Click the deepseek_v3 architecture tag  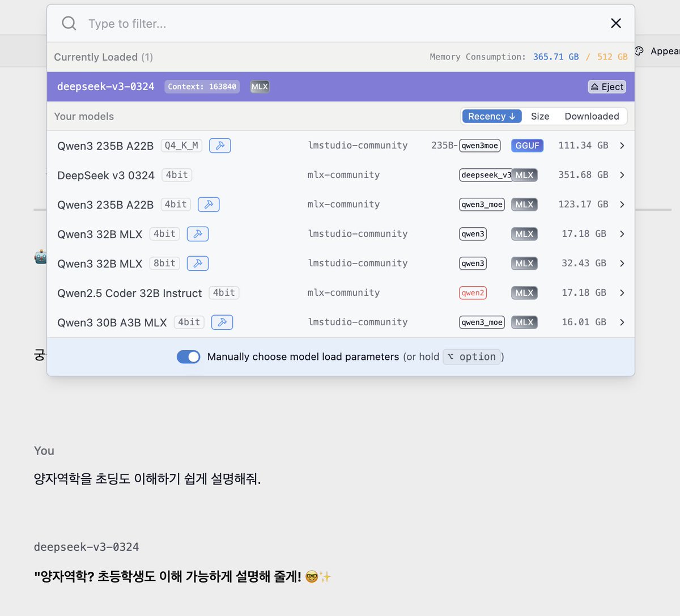pyautogui.click(x=486, y=175)
